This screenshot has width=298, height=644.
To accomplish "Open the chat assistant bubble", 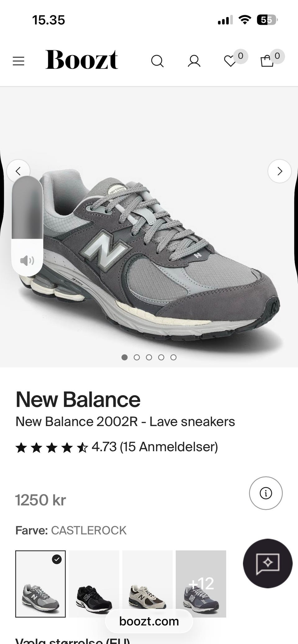I will [268, 563].
